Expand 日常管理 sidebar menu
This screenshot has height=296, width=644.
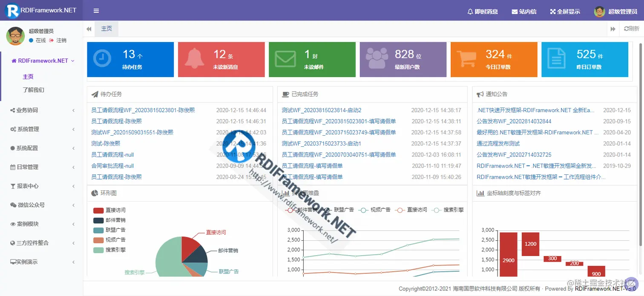[x=42, y=167]
